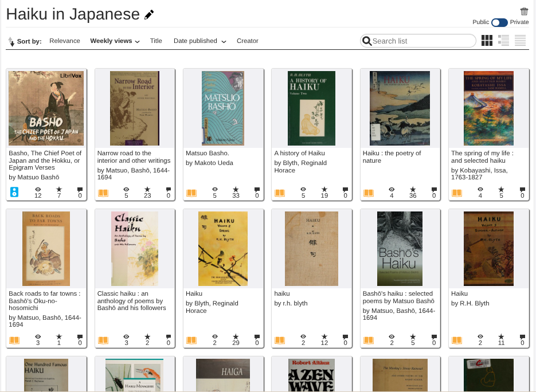Click the audio icon on the Basho LibriVox card
The height and width of the screenshot is (392, 536).
click(x=14, y=192)
